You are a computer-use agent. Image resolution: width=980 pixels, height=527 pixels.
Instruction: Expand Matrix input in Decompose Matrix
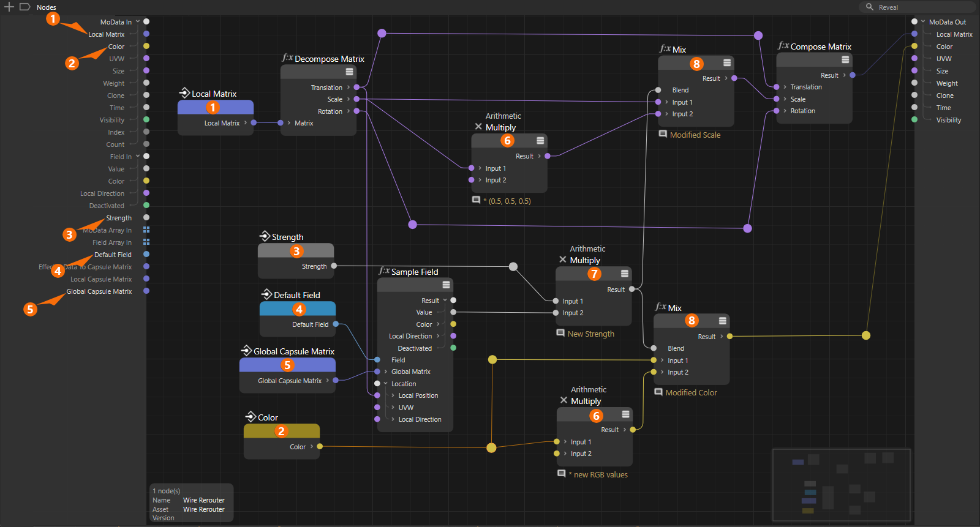(x=289, y=123)
